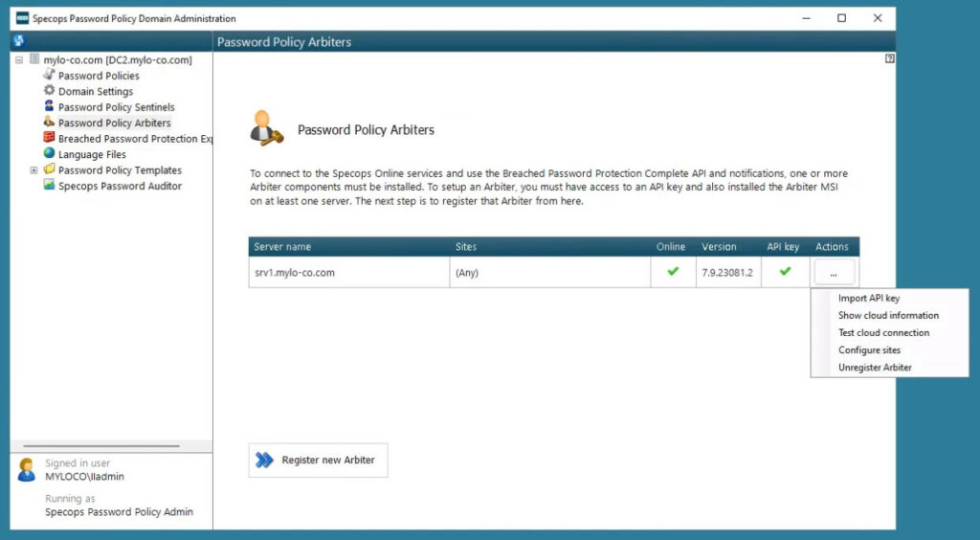The image size is (980, 540).
Task: Choose Show cloud information menu entry
Action: pyautogui.click(x=888, y=316)
